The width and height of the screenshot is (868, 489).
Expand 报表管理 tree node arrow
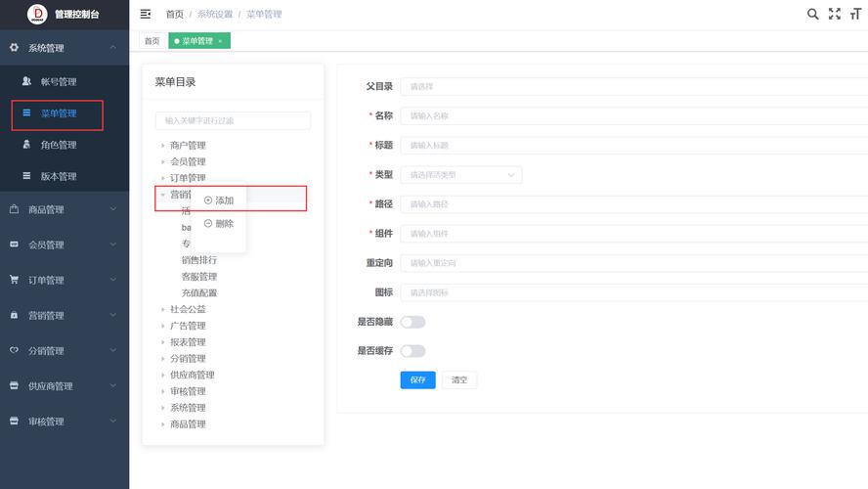click(162, 342)
